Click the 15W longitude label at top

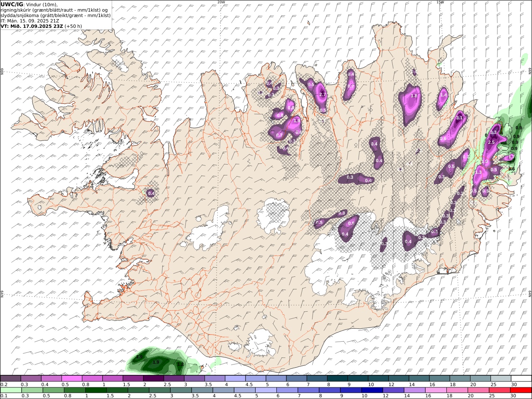tap(440, 2)
